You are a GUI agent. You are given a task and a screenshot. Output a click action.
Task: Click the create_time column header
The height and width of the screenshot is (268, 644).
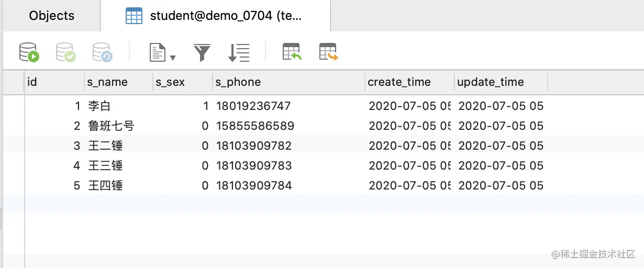point(409,82)
